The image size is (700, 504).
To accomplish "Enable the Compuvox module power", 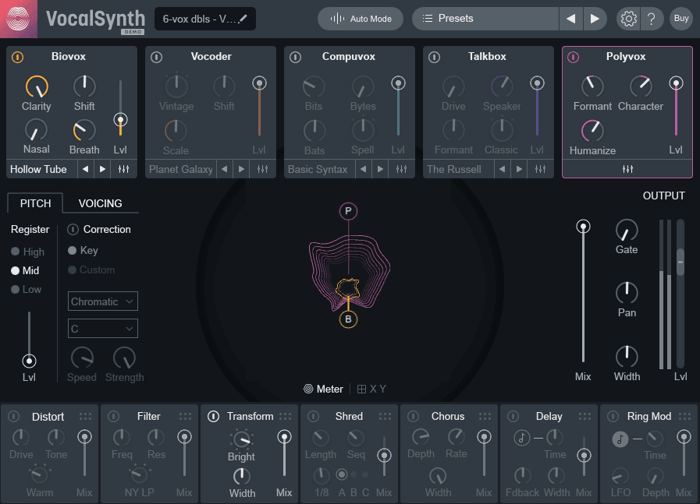I will pos(295,57).
